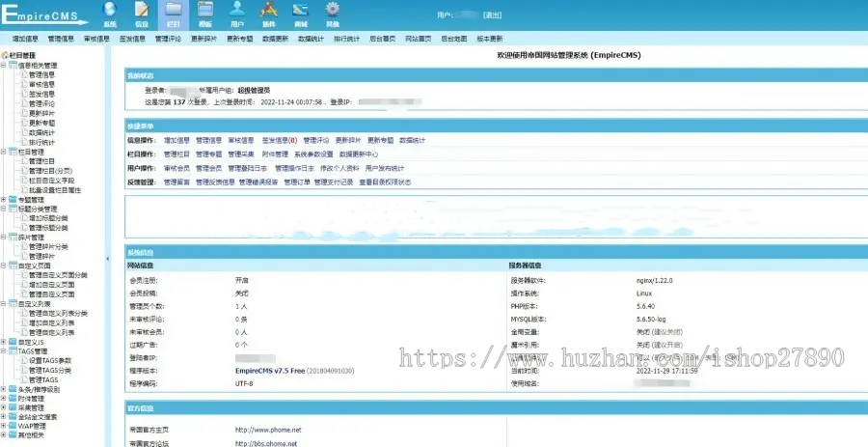This screenshot has height=447, width=868.
Task: Select 批量设置栏目属性 in the sidebar tree
Action: [x=55, y=190]
